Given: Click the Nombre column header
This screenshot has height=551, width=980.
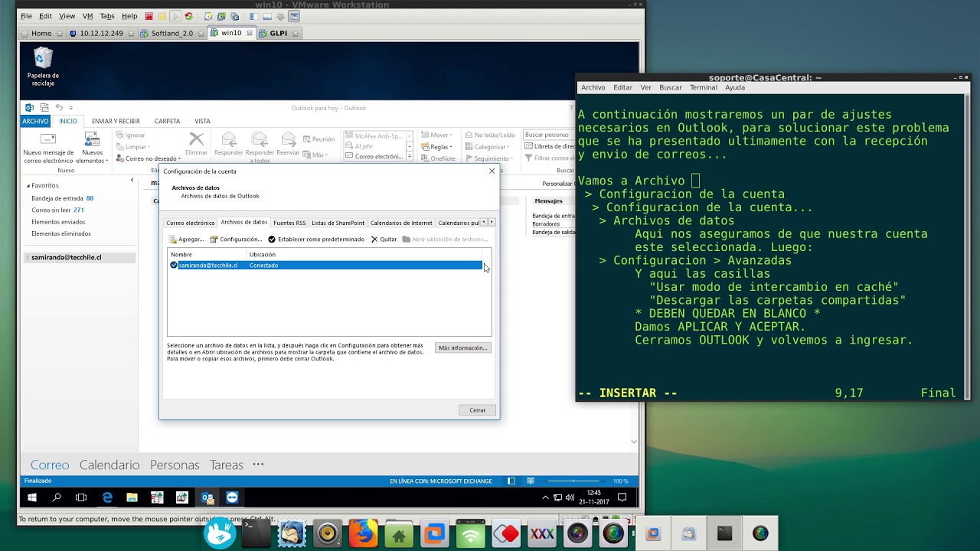Looking at the screenshot, I should tap(207, 254).
